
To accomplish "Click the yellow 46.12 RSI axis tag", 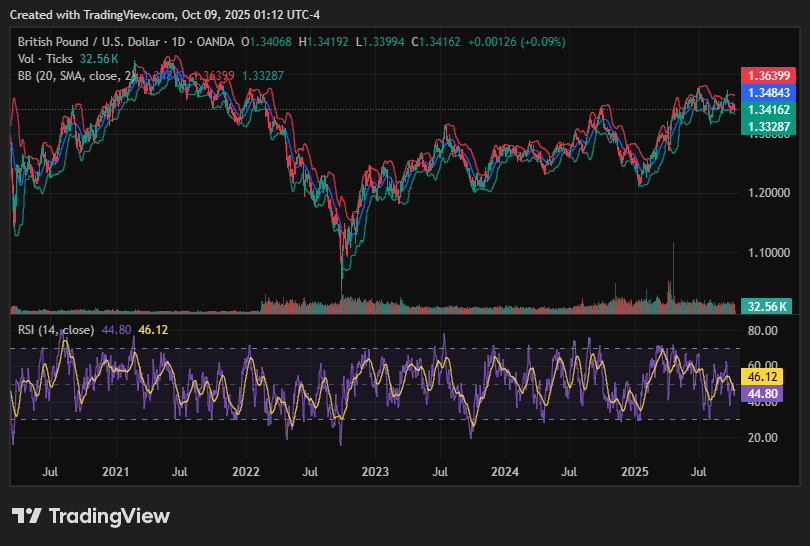I will (x=765, y=377).
